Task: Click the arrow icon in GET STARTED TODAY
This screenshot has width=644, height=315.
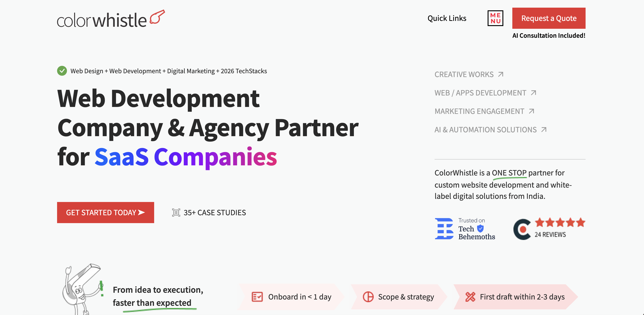Action: coord(142,212)
